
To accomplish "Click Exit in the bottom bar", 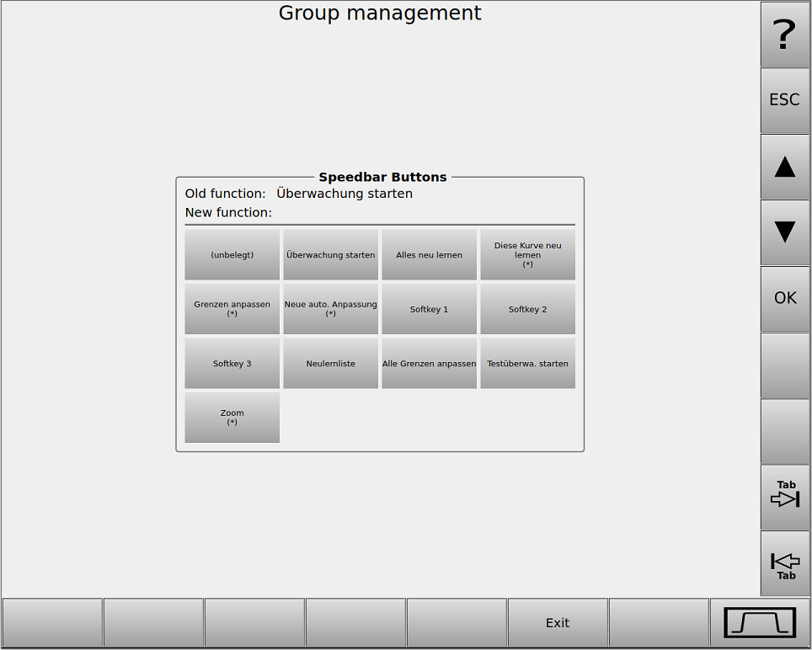I will coord(557,623).
